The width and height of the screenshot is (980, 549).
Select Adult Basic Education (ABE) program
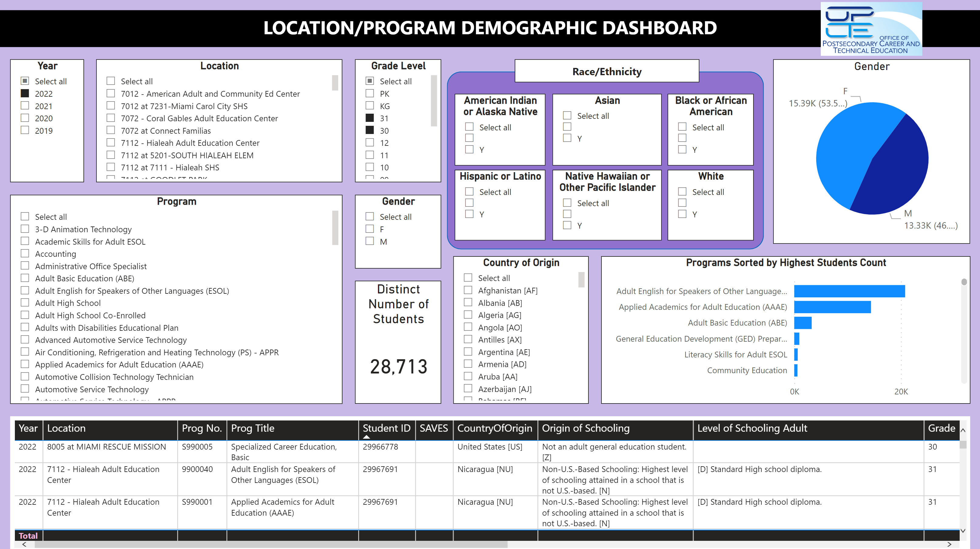pyautogui.click(x=25, y=278)
